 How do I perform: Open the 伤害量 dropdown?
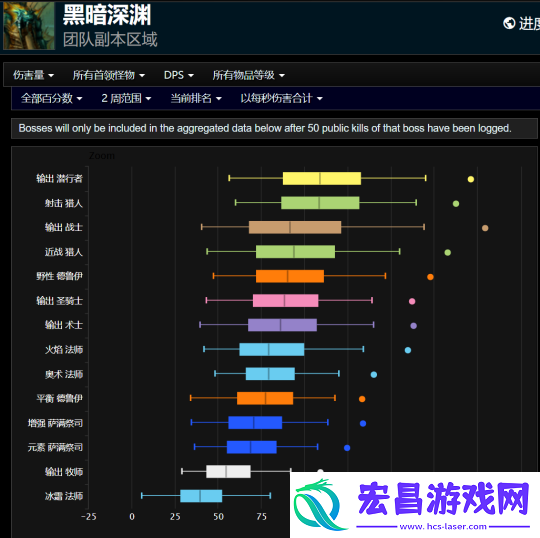33,75
